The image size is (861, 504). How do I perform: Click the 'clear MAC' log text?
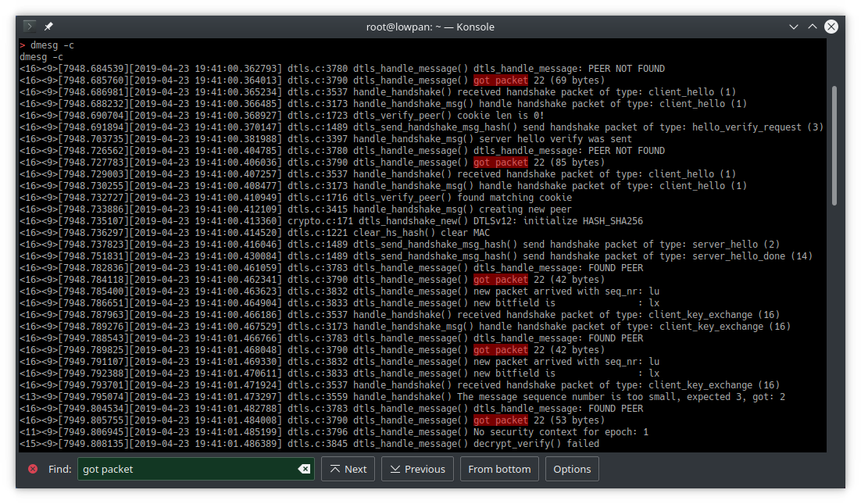(465, 233)
